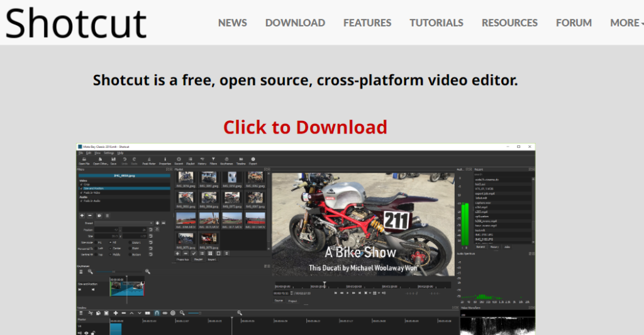Viewport: 644px width, 335px height.
Task: Open the FEATURES page link
Action: [x=367, y=23]
